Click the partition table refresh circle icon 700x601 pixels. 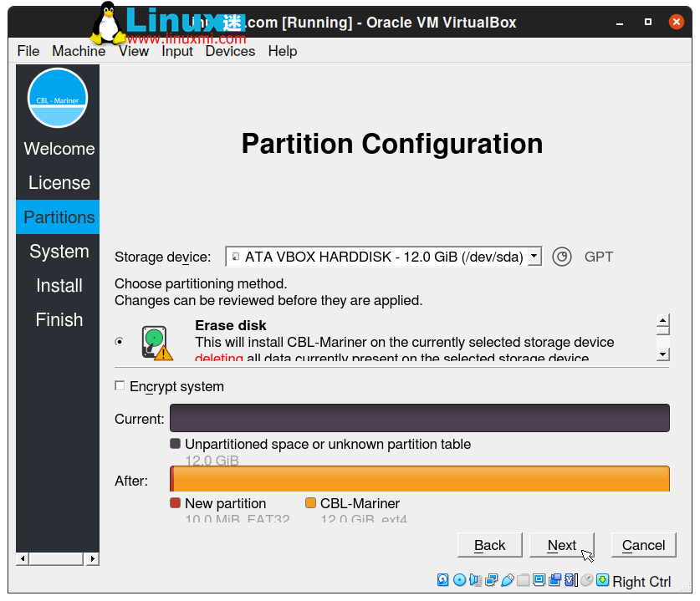pos(562,257)
